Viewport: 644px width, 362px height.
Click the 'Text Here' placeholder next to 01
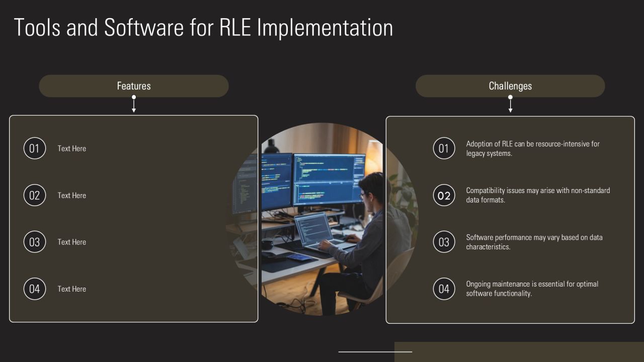(x=72, y=148)
